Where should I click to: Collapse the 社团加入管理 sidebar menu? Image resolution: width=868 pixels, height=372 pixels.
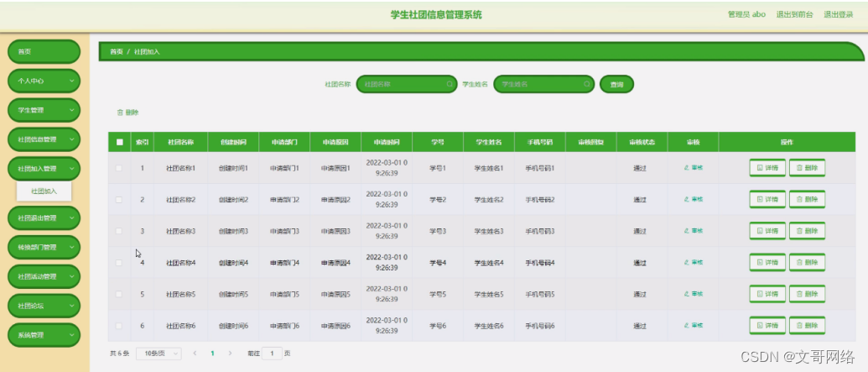(44, 169)
